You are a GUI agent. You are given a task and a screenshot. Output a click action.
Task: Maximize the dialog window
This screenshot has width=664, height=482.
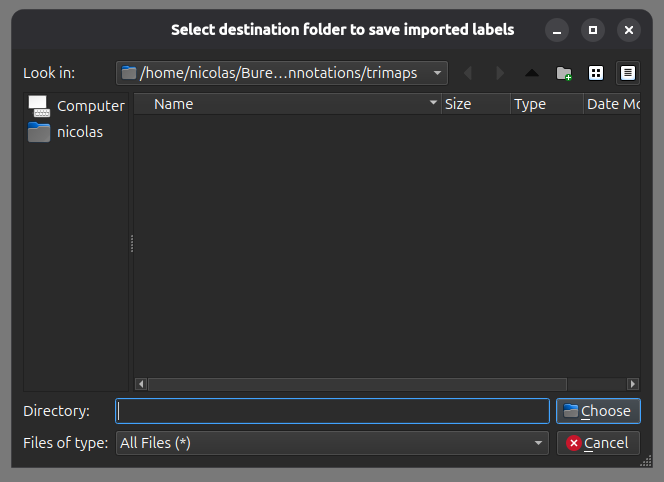[x=593, y=30]
